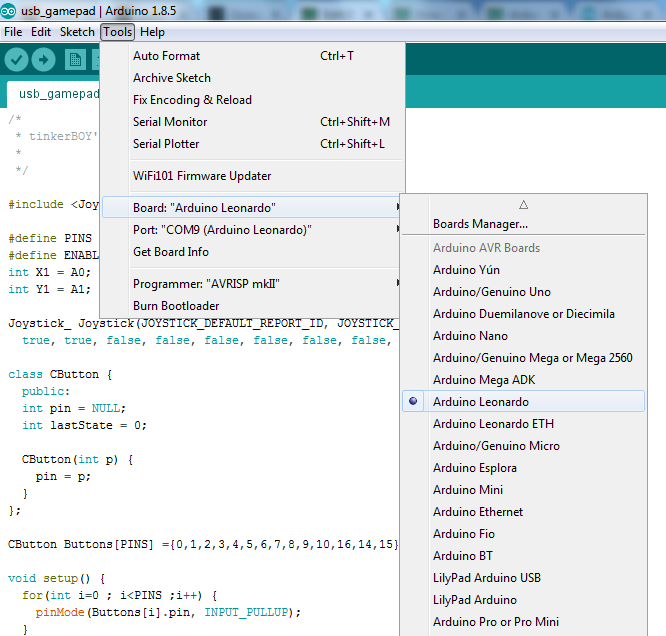The image size is (666, 636).
Task: Click Burn Bootloader
Action: 253,306
